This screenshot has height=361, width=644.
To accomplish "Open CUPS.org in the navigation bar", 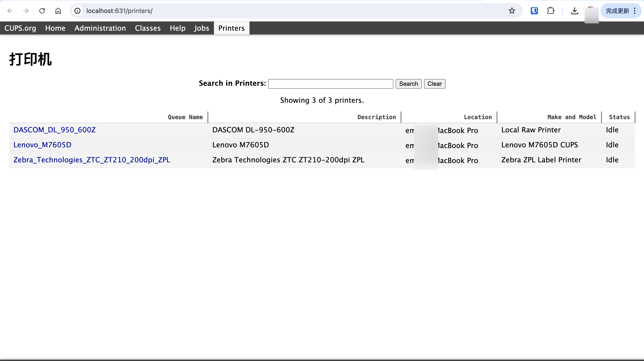I will coord(20,28).
